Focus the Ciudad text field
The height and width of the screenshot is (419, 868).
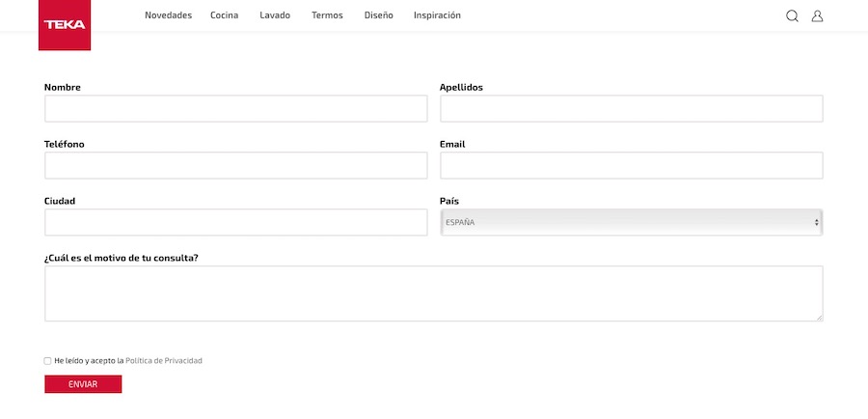point(235,222)
